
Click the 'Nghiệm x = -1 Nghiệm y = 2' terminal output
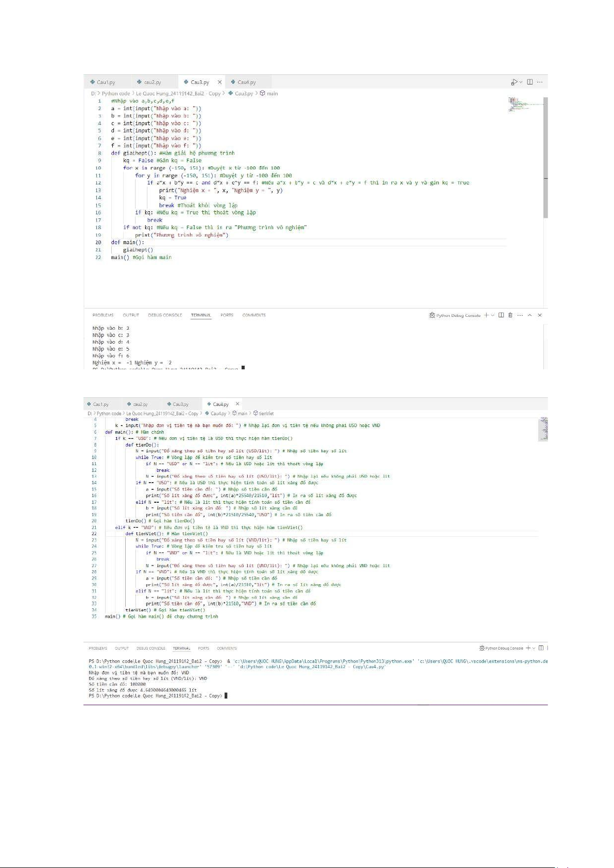[x=132, y=363]
